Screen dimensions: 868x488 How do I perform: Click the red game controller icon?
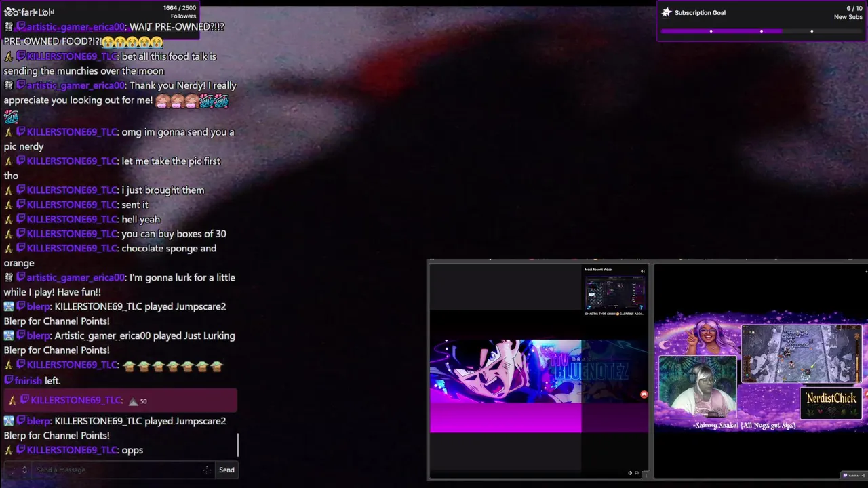[644, 394]
